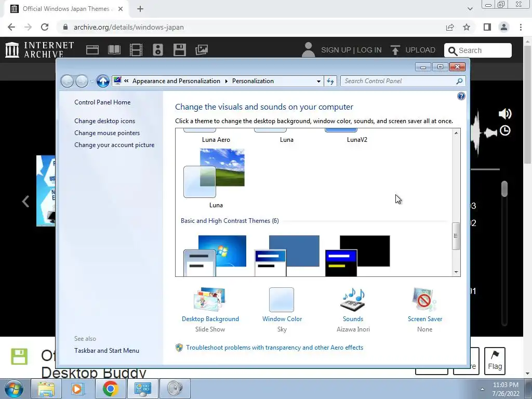Screen dimensions: 532x399
Task: Click SIGN UP | LOG IN link
Action: click(351, 50)
